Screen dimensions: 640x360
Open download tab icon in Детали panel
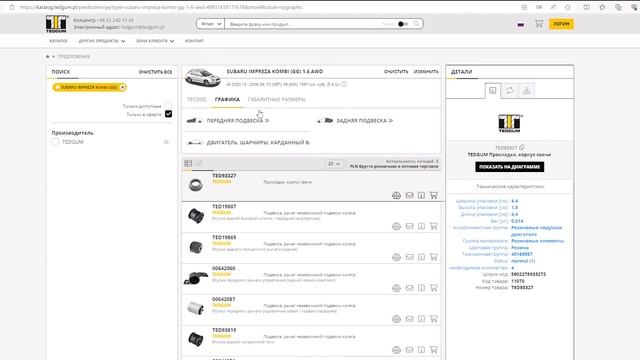pos(527,91)
